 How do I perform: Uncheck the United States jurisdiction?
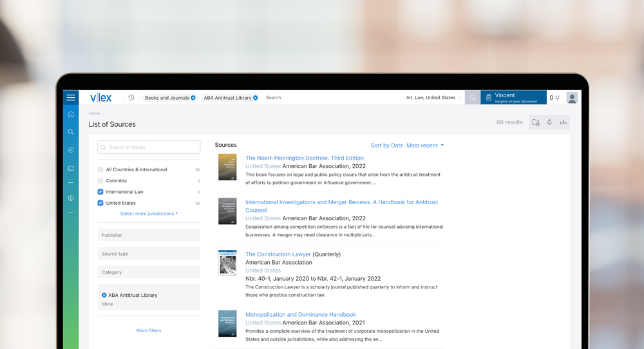tap(100, 203)
